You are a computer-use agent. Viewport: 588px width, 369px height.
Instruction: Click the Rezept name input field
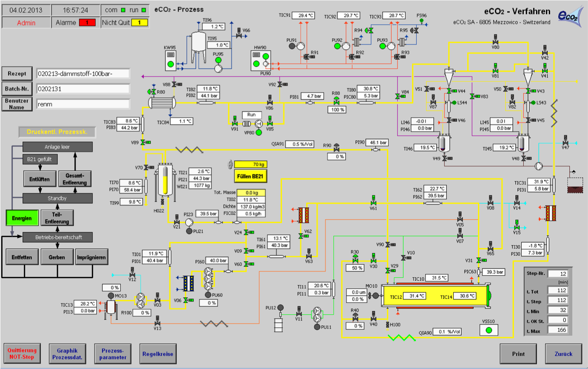pyautogui.click(x=83, y=73)
